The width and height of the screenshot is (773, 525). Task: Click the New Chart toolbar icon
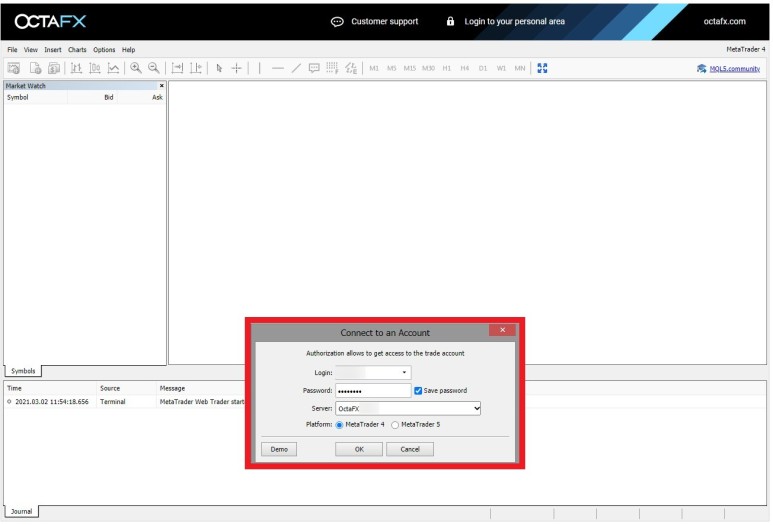14,68
